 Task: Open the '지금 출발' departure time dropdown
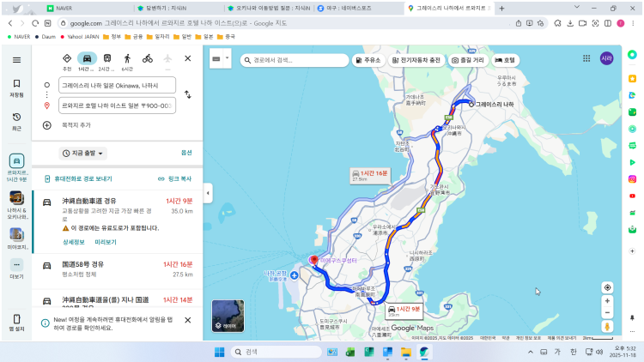(x=83, y=153)
